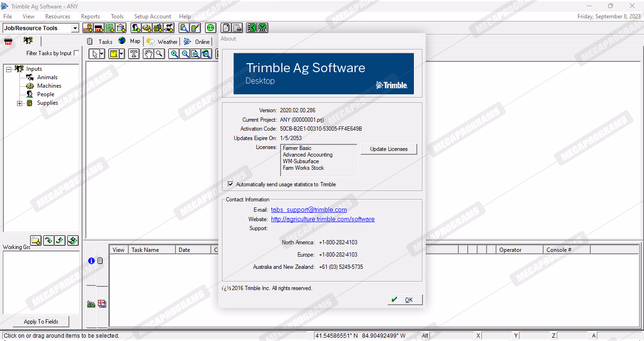
Task: Click the green down-arrow working group icon
Action: click(x=49, y=241)
